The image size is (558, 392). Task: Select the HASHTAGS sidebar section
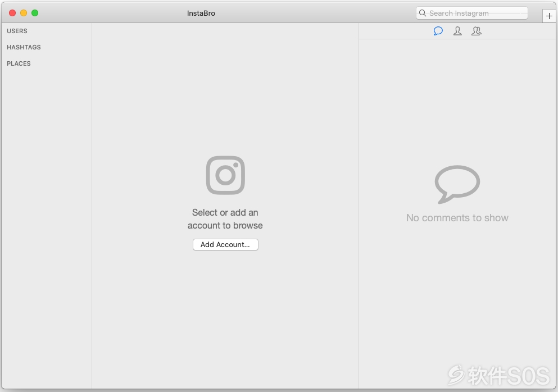pyautogui.click(x=24, y=47)
